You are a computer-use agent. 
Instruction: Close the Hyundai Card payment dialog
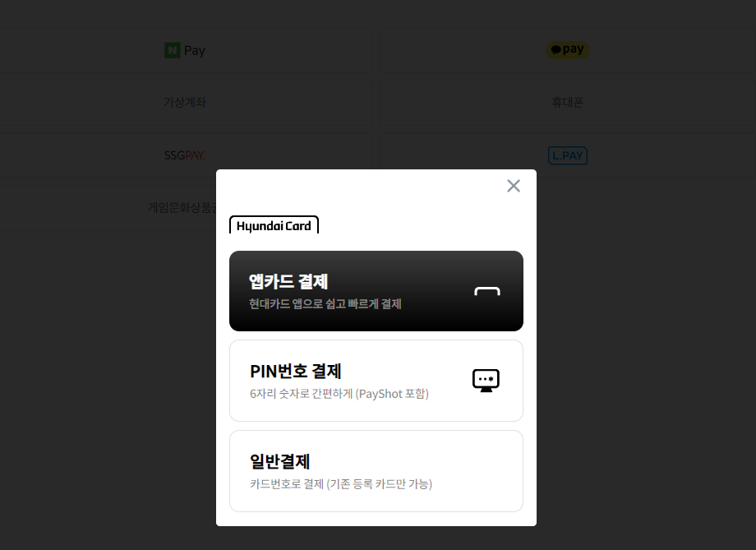(514, 186)
